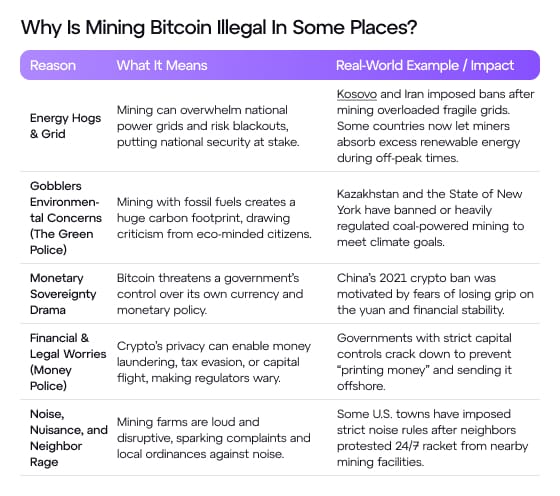Click the purple gradient table header bar
The image size is (560, 496).
pyautogui.click(x=280, y=65)
